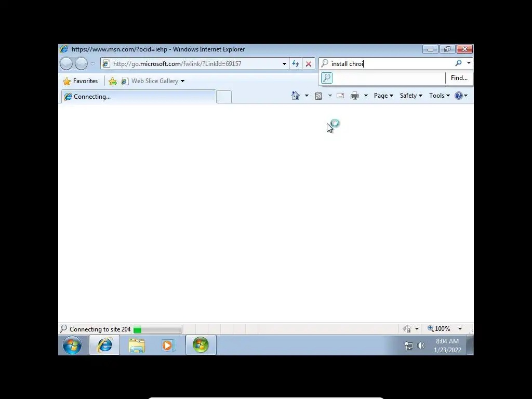Screen dimensions: 532x399
Task: Click the network tray icon
Action: [x=409, y=345]
